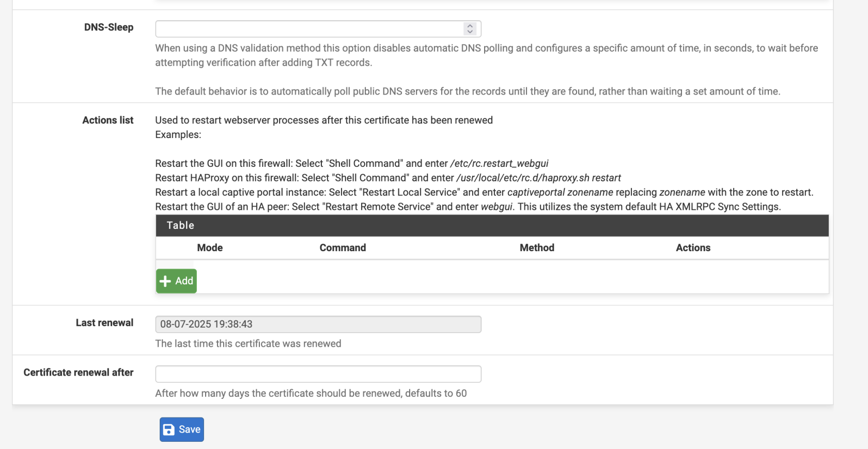Click the floppy disk icon on Save
The width and height of the screenshot is (868, 449).
point(169,430)
